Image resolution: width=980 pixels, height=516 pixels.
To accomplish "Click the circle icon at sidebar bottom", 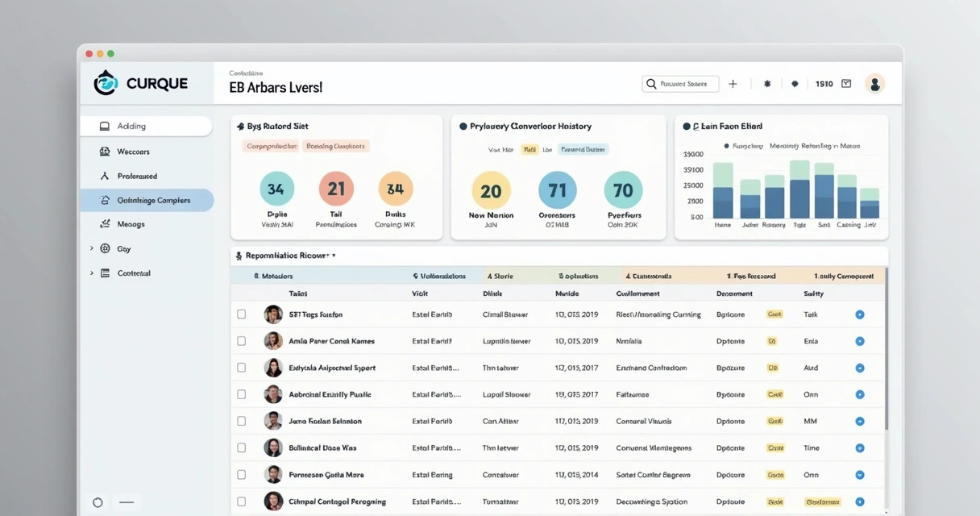I will (x=98, y=502).
